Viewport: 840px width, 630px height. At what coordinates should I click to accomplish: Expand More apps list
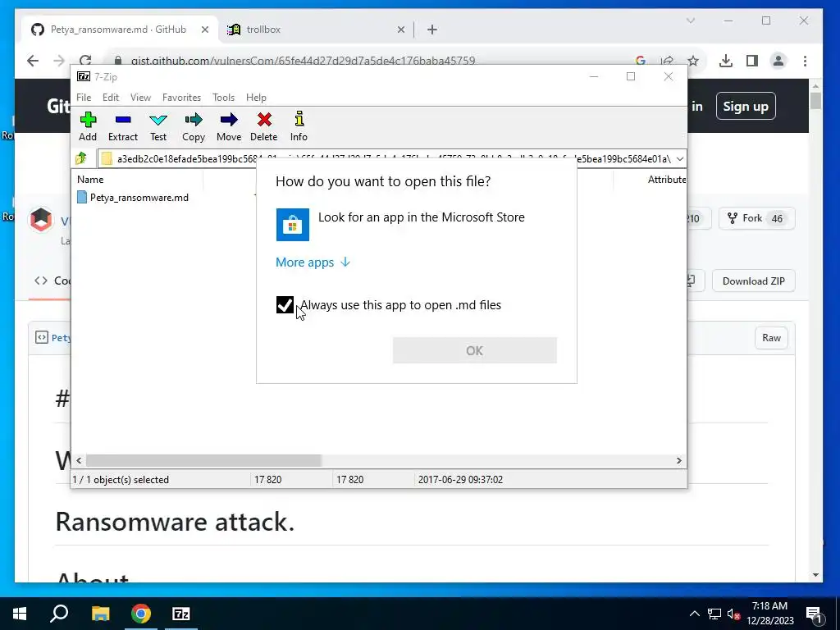(x=313, y=262)
